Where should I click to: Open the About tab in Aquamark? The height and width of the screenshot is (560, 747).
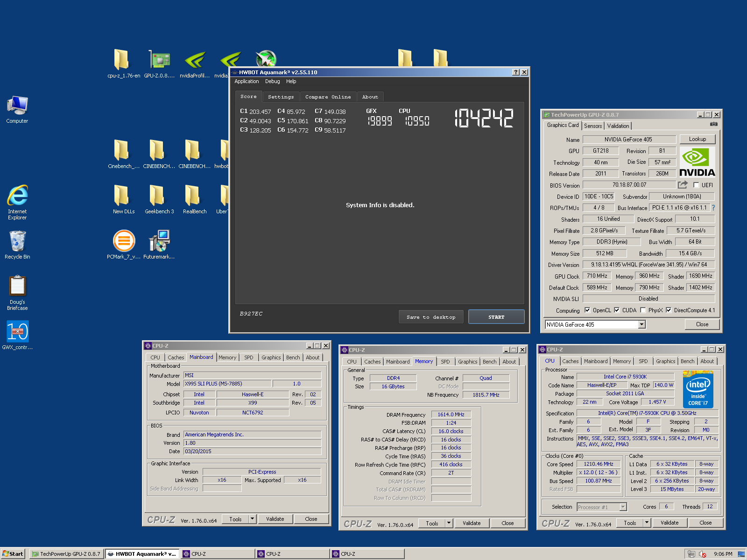coord(370,97)
